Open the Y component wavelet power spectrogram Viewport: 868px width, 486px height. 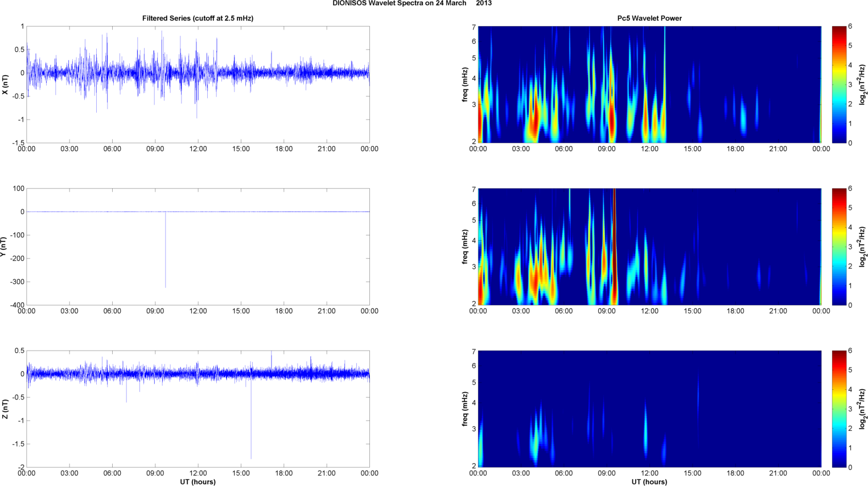click(649, 246)
